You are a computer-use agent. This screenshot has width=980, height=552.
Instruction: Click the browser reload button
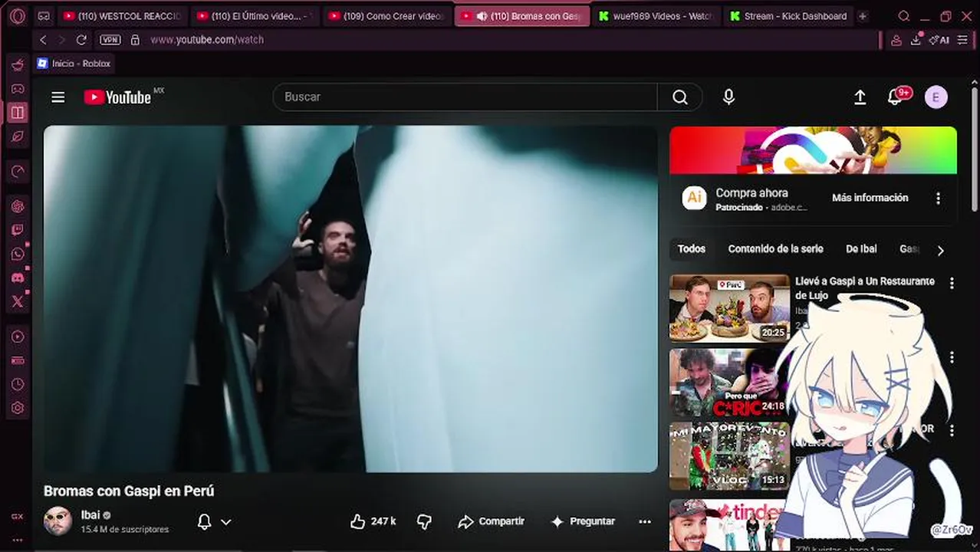[x=81, y=40]
